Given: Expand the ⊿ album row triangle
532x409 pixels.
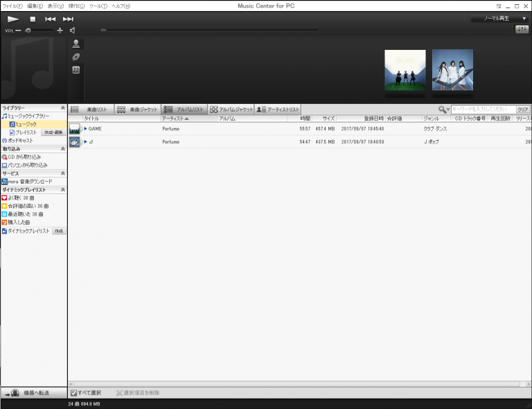Looking at the screenshot, I should [85, 141].
